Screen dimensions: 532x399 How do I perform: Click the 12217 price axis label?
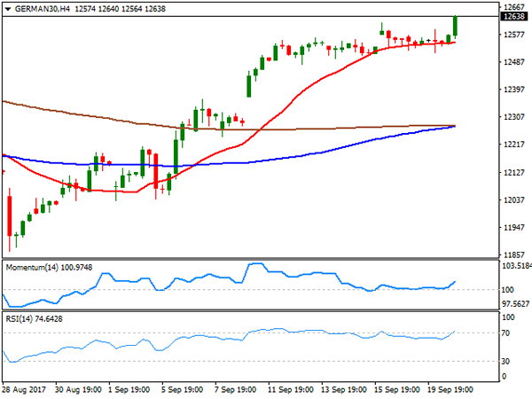click(x=514, y=145)
